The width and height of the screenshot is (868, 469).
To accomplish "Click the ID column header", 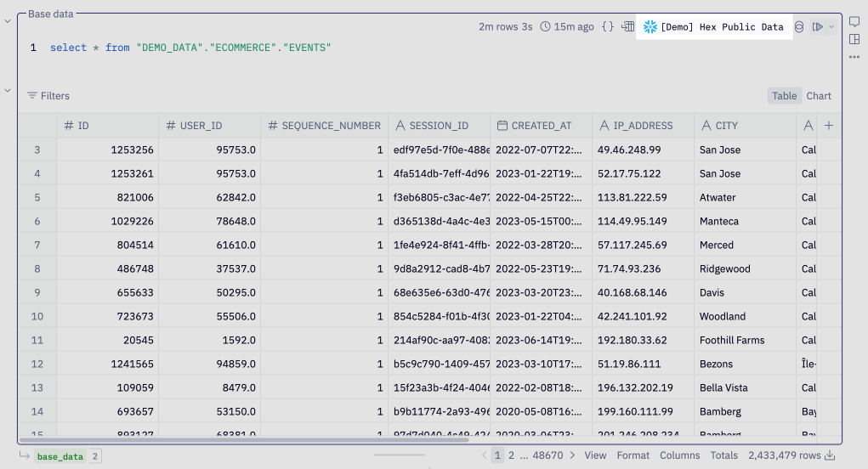I will coord(107,126).
